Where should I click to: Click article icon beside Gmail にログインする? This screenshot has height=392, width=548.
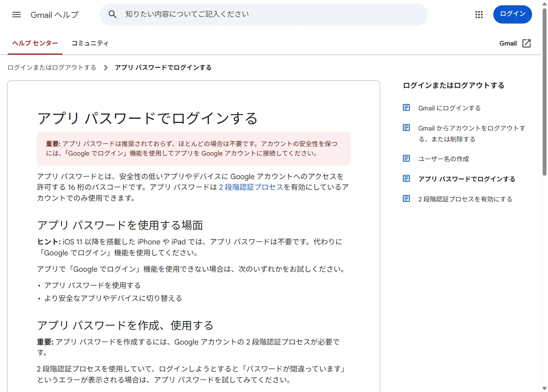coord(406,107)
